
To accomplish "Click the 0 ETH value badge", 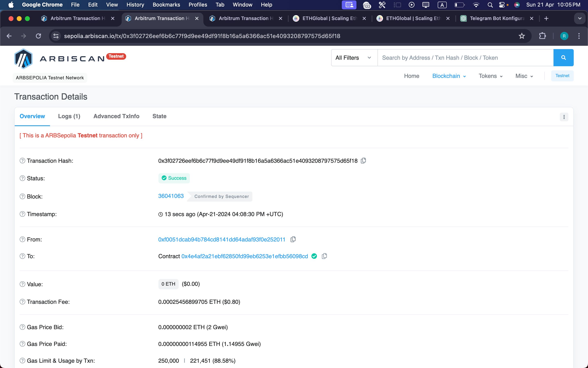I will 168,284.
